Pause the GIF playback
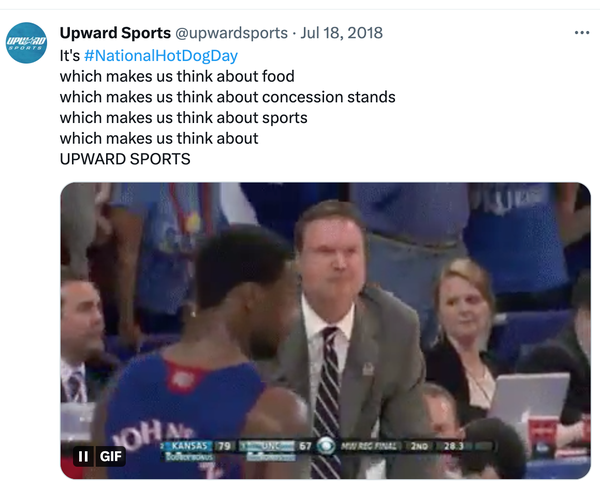Viewport: 600px width, 490px height. 84,456
